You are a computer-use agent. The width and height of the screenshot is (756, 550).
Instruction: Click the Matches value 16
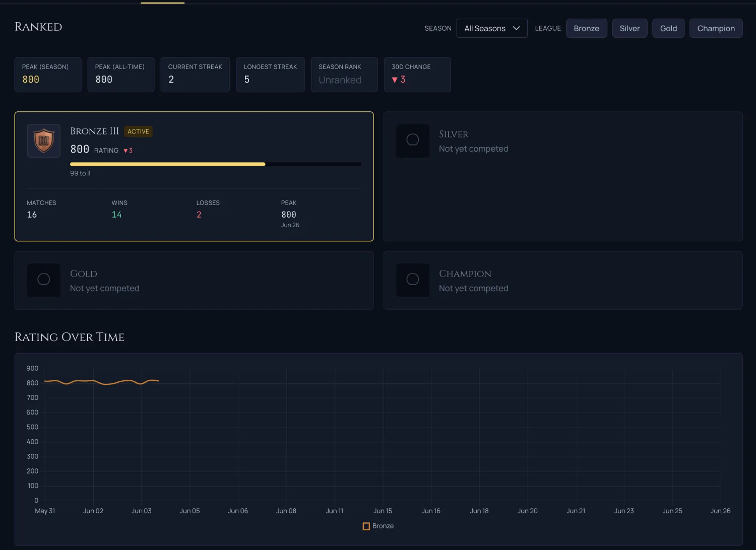[x=32, y=215]
